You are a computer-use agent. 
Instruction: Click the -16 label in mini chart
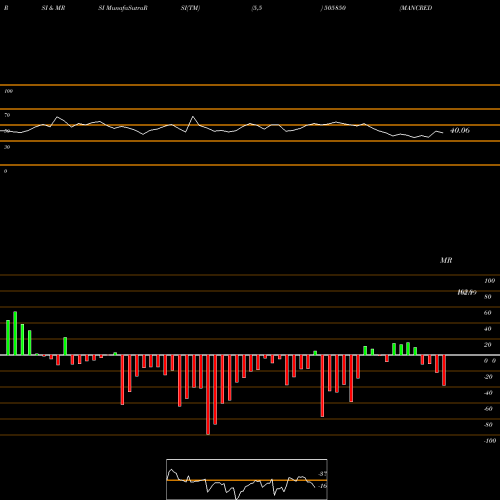[x=322, y=486]
